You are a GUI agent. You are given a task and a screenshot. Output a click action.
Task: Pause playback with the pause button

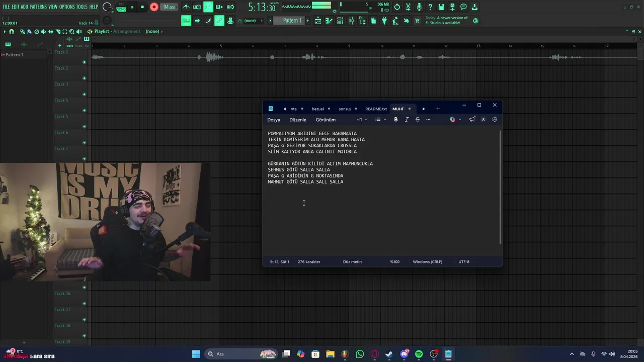pos(132,7)
